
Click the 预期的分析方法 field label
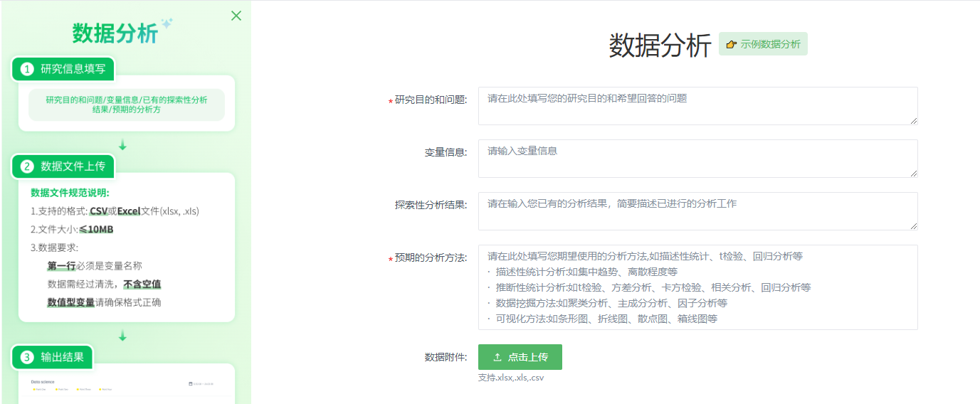(x=431, y=257)
